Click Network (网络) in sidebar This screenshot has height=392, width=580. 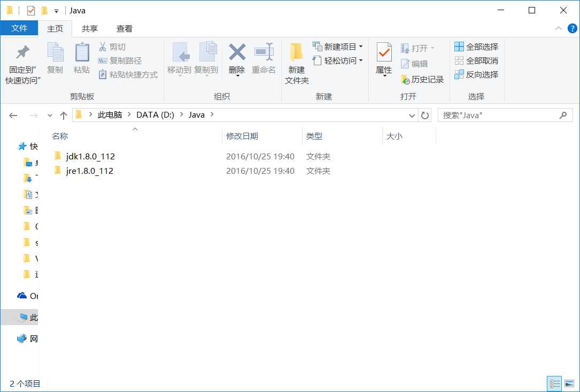pos(27,339)
